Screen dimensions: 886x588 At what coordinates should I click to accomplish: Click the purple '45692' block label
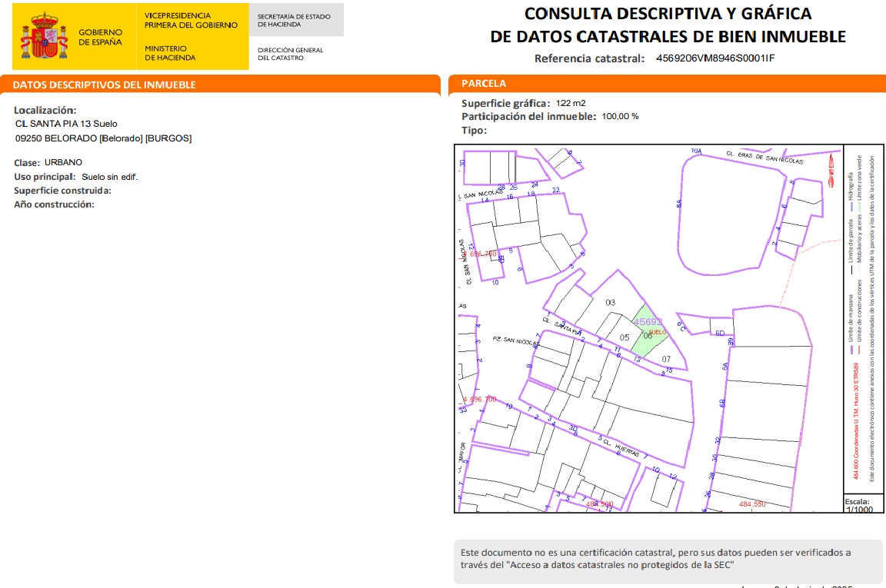[x=647, y=322]
